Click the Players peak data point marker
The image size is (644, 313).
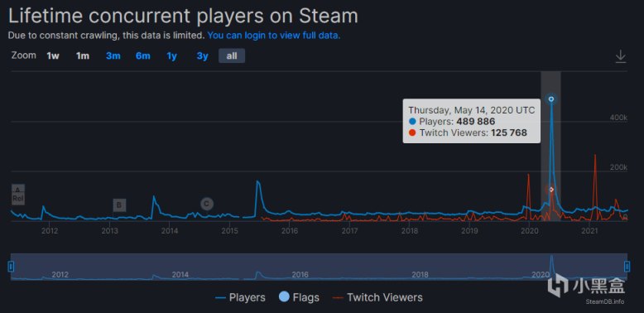point(551,99)
